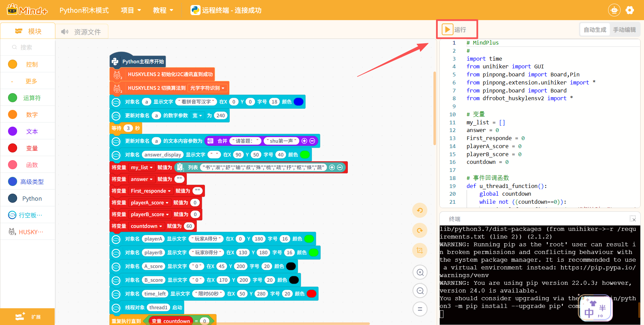Click the red color swatch in time_left block
The image size is (644, 325).
(x=311, y=294)
